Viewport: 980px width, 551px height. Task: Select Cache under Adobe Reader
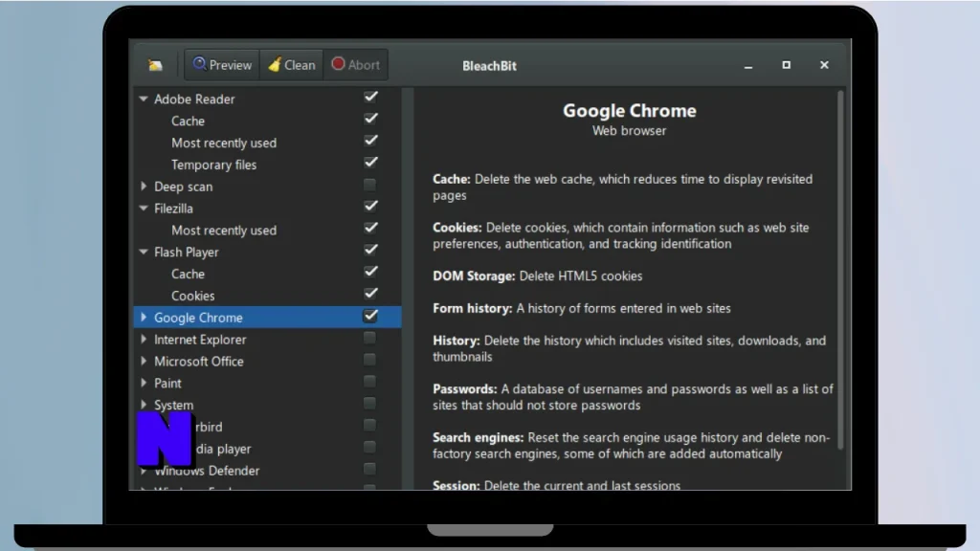[x=268, y=121]
